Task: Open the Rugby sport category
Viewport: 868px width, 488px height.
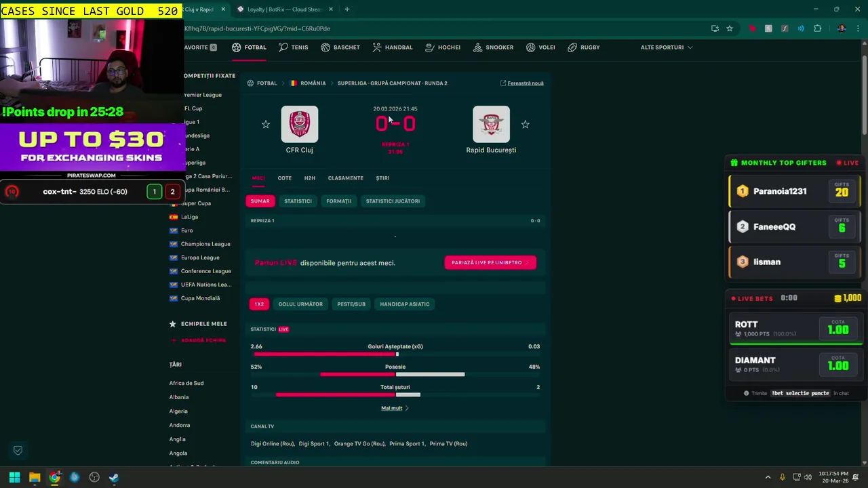Action: coord(583,47)
